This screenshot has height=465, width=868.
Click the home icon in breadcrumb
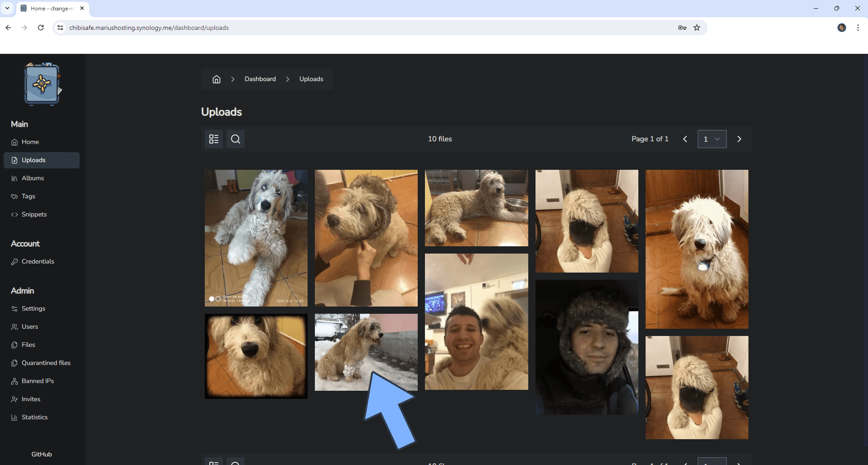point(217,79)
